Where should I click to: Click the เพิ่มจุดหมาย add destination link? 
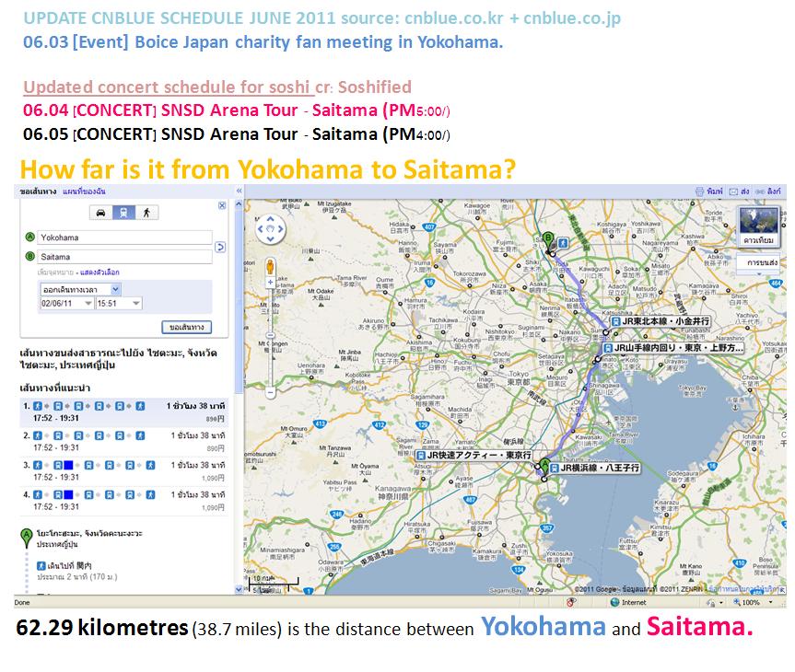55,272
